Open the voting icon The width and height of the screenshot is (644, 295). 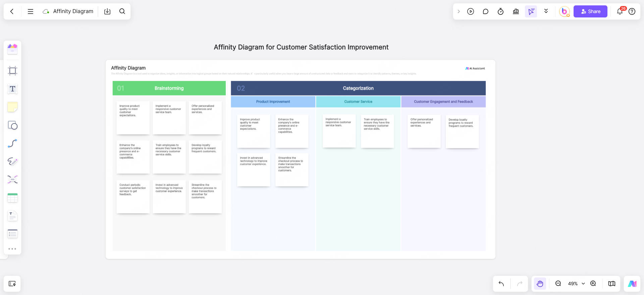tap(516, 11)
